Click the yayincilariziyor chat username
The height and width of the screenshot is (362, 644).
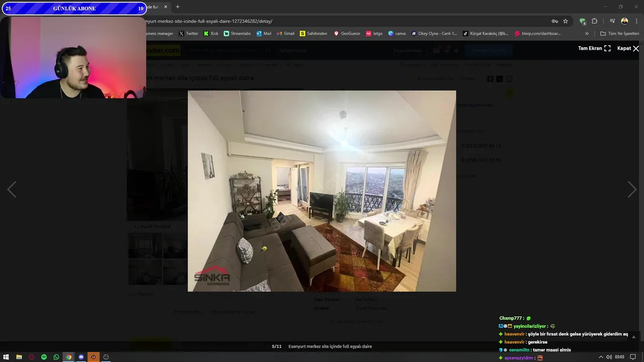click(531, 326)
